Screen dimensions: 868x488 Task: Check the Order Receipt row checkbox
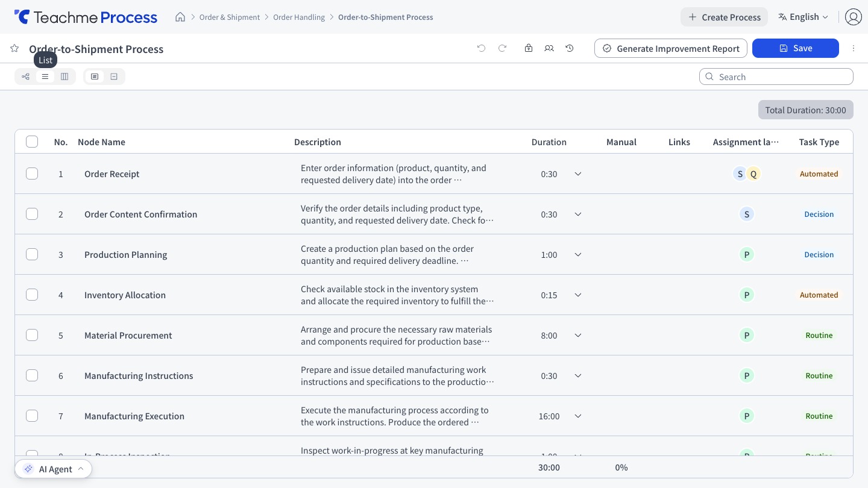pyautogui.click(x=32, y=174)
